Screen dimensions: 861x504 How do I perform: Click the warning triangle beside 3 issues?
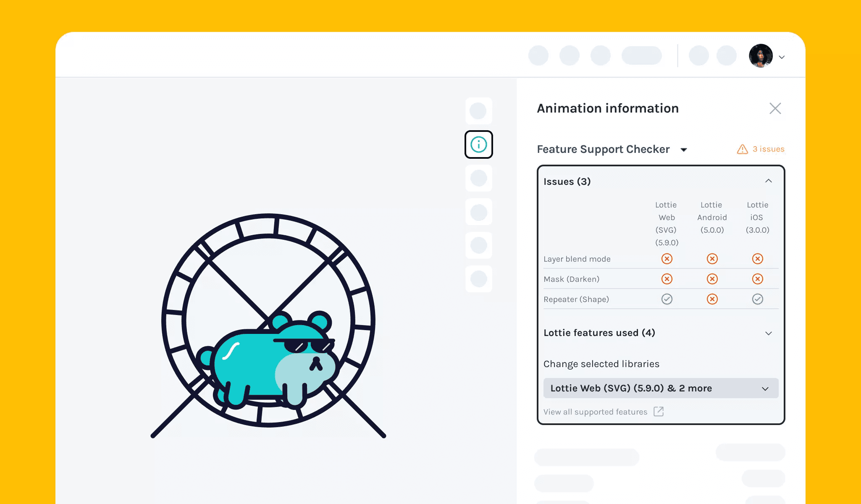coord(742,149)
